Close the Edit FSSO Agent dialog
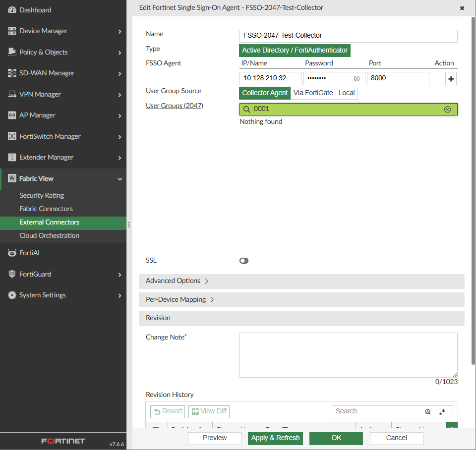Image resolution: width=476 pixels, height=450 pixels. 462,8
